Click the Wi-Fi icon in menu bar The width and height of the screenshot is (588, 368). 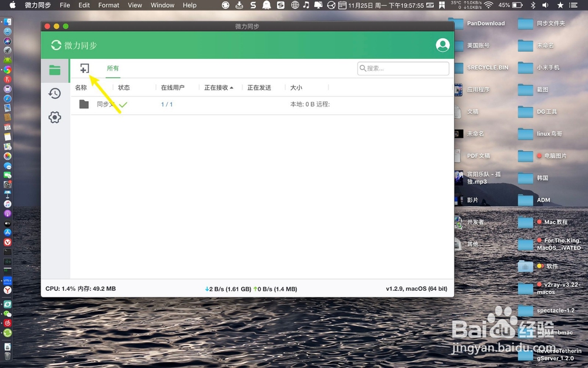[x=488, y=5]
